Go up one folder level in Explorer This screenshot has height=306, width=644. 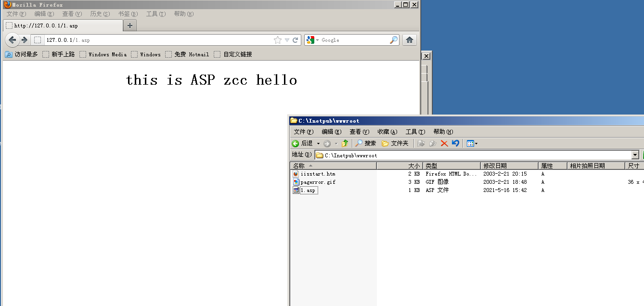[345, 143]
